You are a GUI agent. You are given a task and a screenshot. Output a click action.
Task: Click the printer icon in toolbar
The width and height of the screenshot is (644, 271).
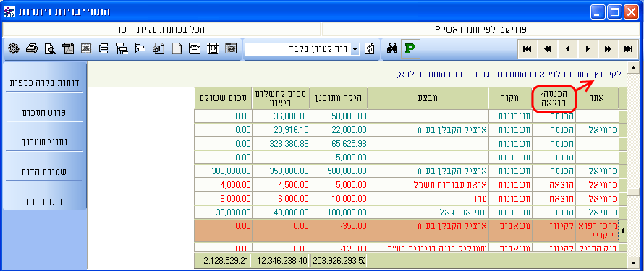(32, 48)
